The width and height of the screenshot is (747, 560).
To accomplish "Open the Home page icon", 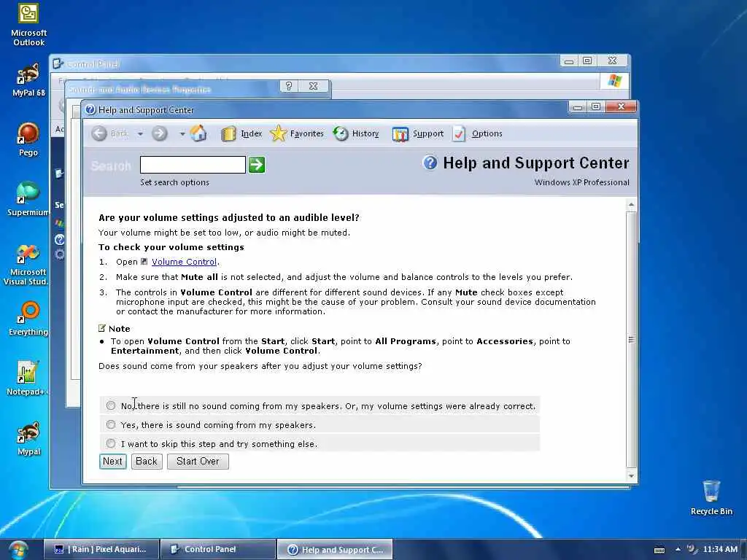I will [x=198, y=133].
